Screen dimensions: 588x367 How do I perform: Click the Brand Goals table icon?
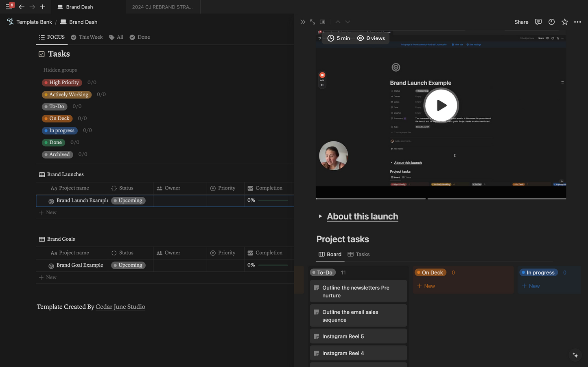tap(42, 239)
